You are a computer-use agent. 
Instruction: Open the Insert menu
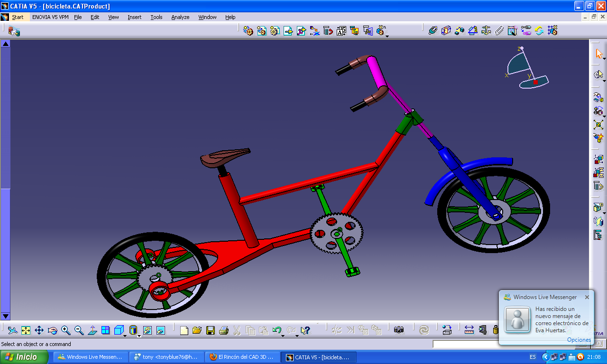(x=134, y=17)
